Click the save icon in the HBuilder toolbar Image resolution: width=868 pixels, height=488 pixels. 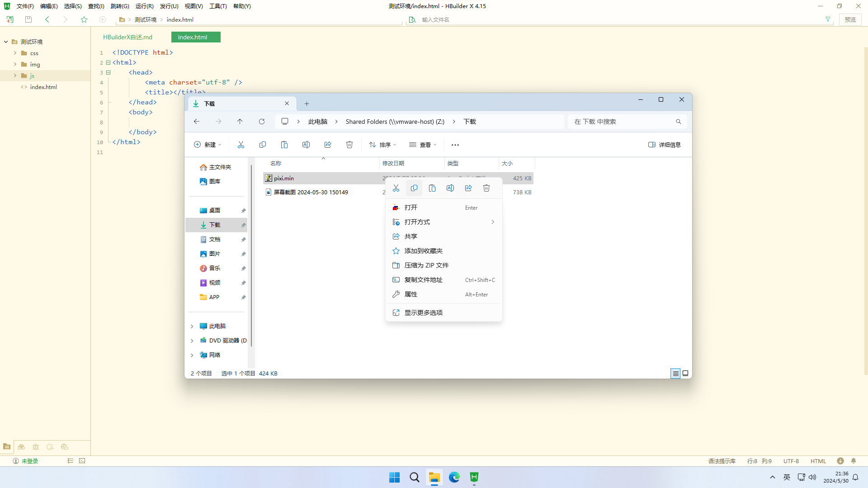click(x=28, y=19)
